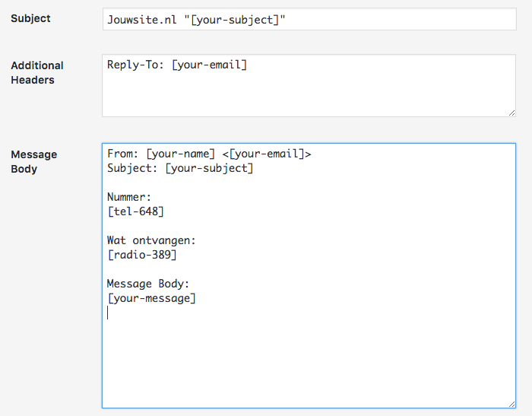Click [your-email] in the Reply-To header

(209, 65)
